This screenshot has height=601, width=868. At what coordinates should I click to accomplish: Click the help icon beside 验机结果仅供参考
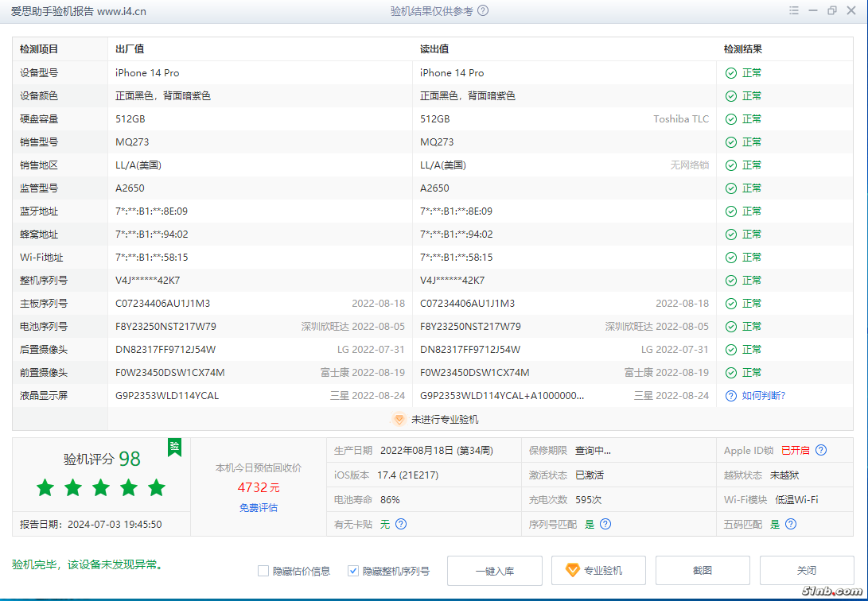point(483,10)
